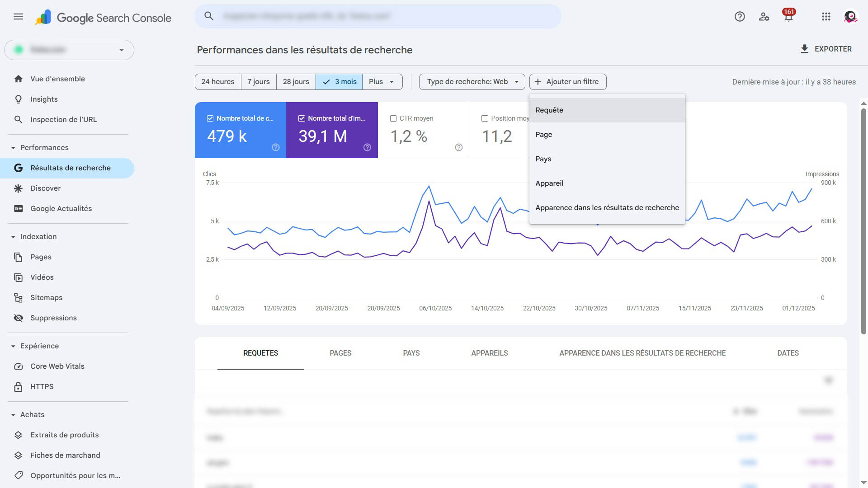Uncheck Nombre total d'impressions metric
The image size is (868, 488).
[x=302, y=118]
